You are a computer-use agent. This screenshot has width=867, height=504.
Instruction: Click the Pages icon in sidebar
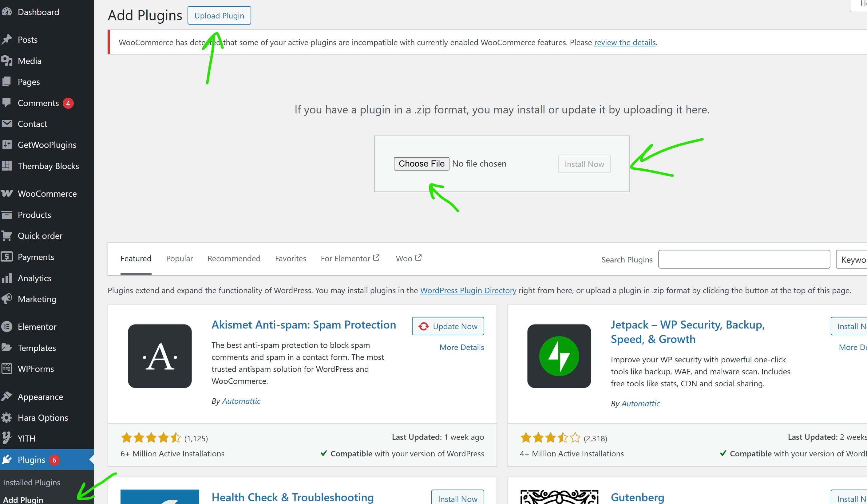coord(7,82)
